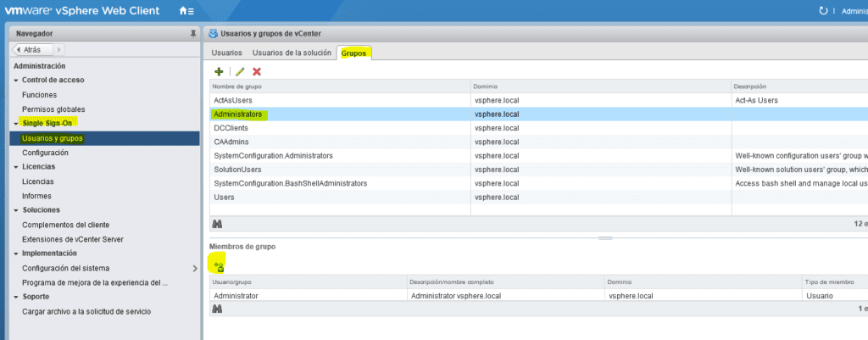This screenshot has height=340, width=868.
Task: Open Informes in navigator
Action: 36,196
